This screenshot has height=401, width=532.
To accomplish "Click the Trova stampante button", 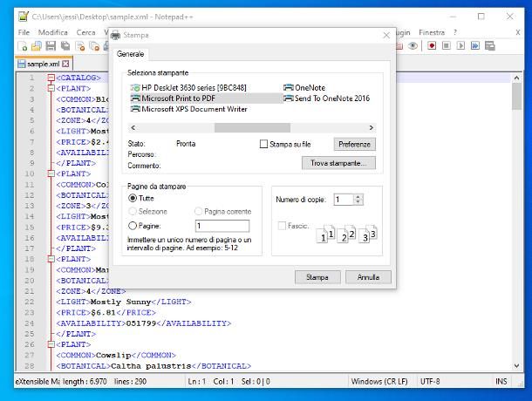I will tap(338, 163).
